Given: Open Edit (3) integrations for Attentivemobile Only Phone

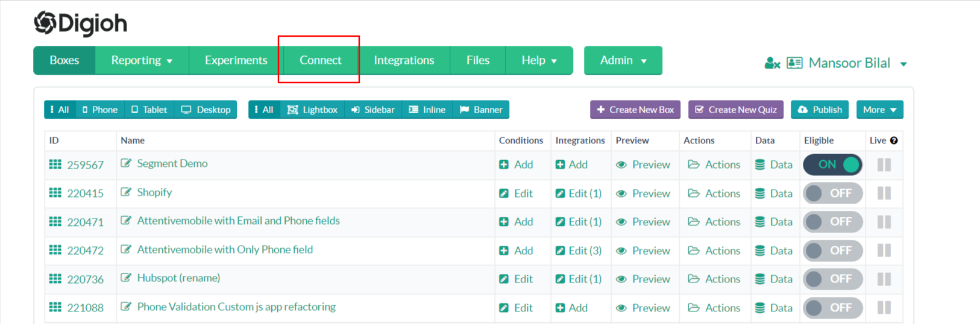Looking at the screenshot, I should (x=579, y=251).
